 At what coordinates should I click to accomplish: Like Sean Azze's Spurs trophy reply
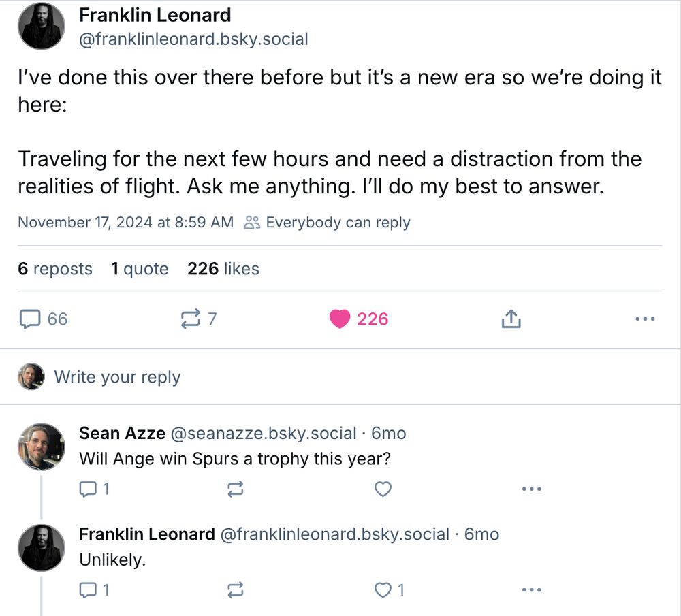pyautogui.click(x=383, y=489)
